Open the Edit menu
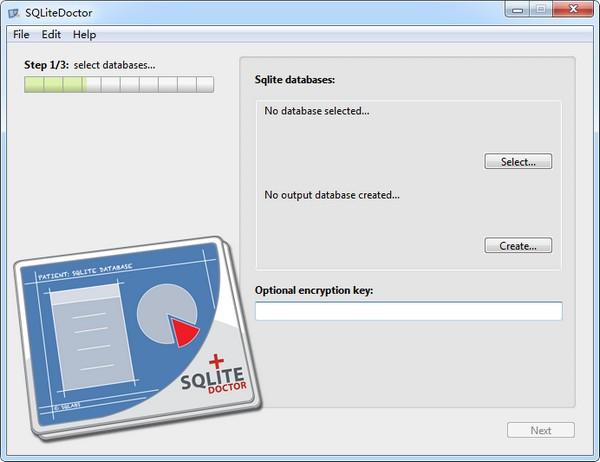 click(x=51, y=34)
